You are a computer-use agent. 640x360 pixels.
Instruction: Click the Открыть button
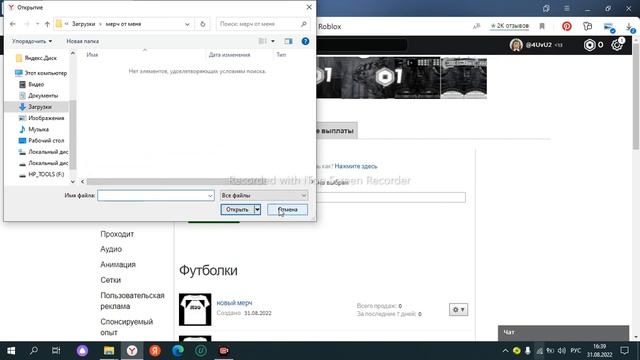click(237, 209)
